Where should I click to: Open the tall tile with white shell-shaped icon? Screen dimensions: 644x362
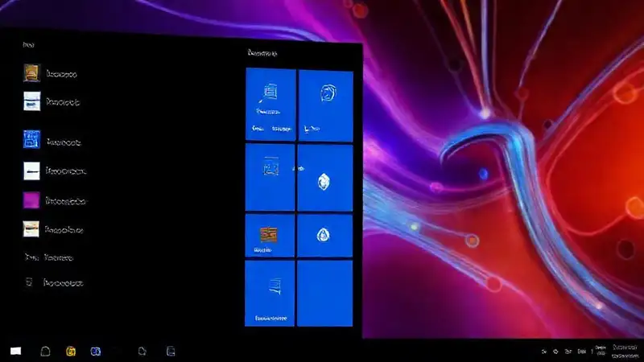coord(325,178)
